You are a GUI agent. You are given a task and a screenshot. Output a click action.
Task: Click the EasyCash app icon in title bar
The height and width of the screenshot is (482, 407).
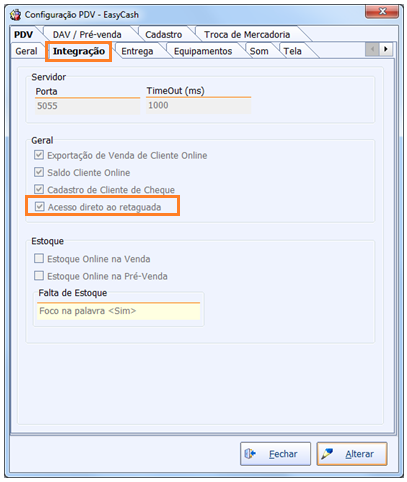click(15, 15)
